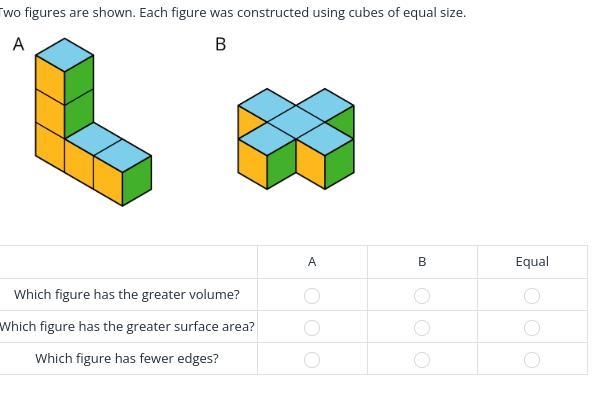This screenshot has width=604, height=395.
Task: Choose B for greater surface area
Action: tap(422, 328)
